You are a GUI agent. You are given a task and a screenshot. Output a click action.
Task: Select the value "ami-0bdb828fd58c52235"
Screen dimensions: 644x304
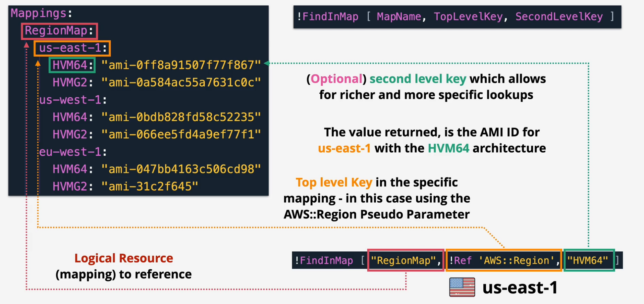point(181,117)
